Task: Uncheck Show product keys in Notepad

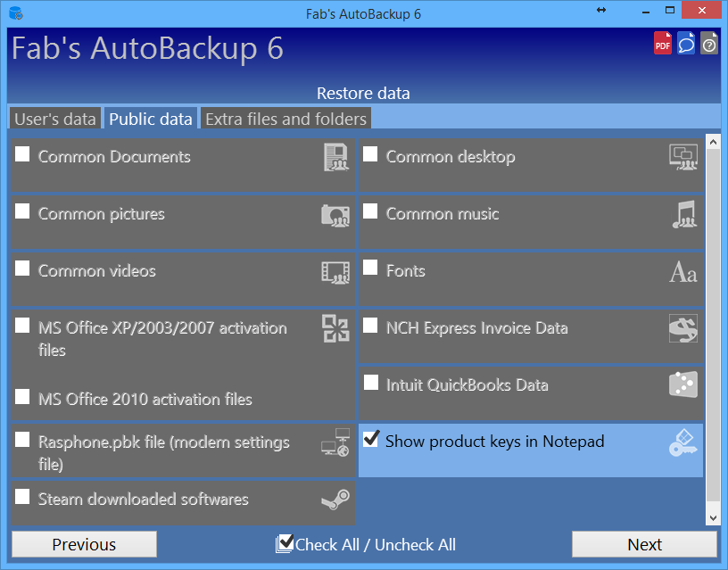Action: [370, 439]
